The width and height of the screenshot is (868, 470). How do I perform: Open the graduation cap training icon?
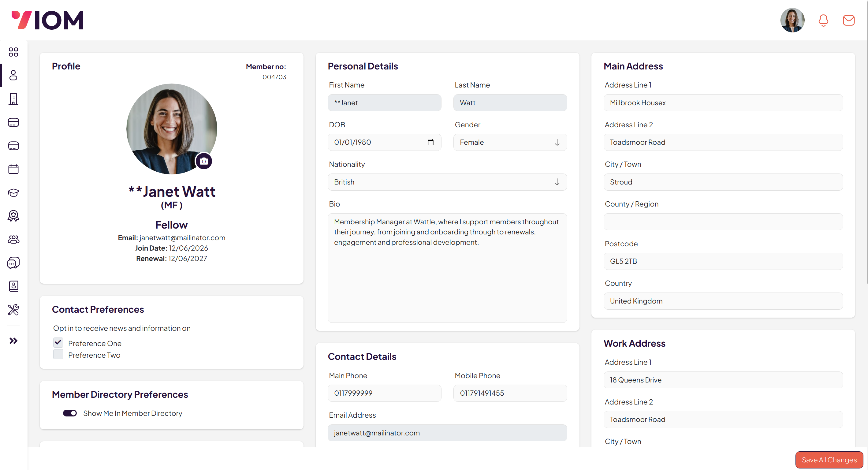(x=13, y=192)
